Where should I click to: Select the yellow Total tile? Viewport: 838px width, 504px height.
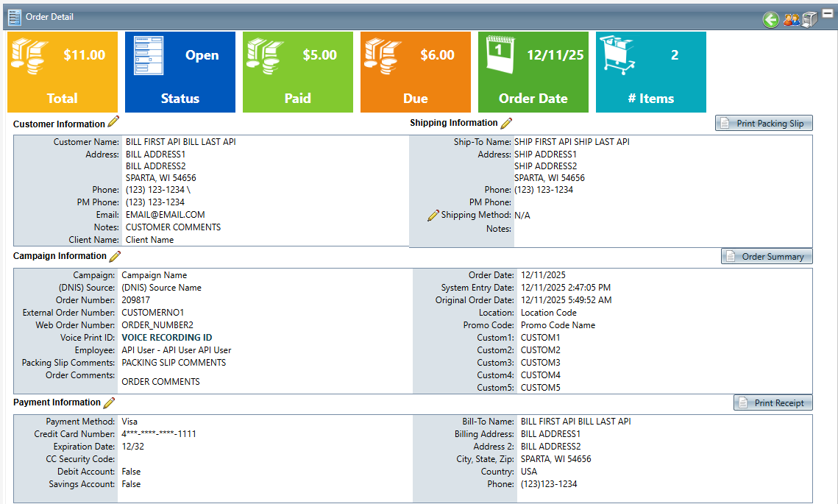63,72
